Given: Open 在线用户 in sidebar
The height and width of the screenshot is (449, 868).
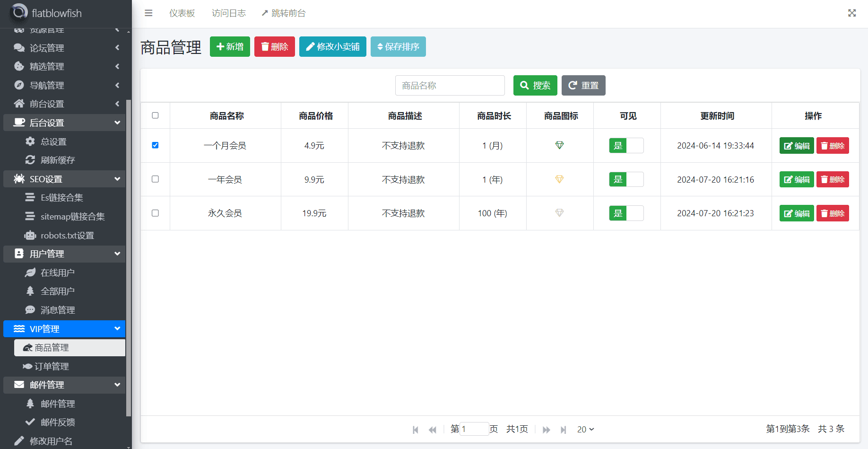Looking at the screenshot, I should pyautogui.click(x=64, y=273).
